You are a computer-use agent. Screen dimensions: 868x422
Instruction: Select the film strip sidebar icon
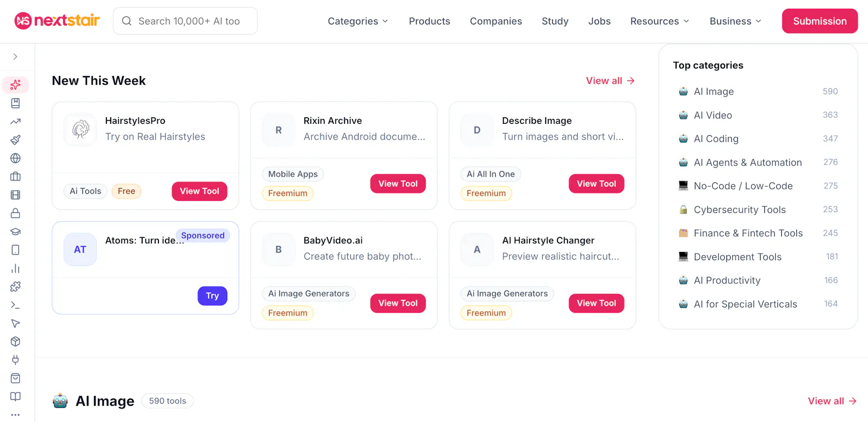(16, 195)
